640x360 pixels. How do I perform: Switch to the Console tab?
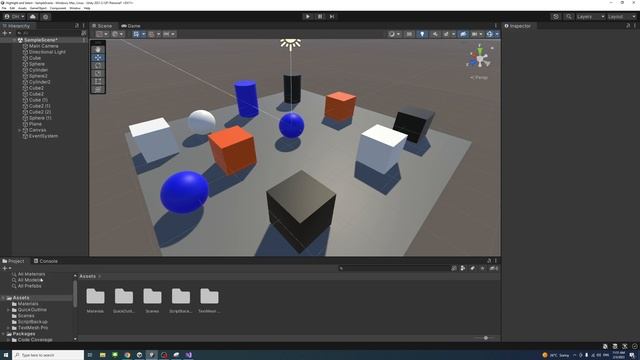pyautogui.click(x=46, y=261)
